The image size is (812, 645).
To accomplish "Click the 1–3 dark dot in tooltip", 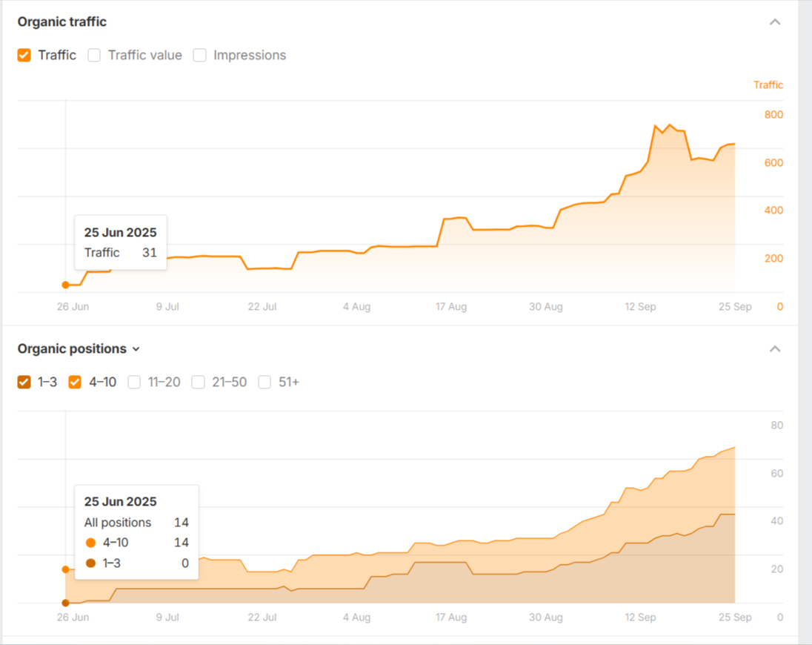I will [x=91, y=563].
